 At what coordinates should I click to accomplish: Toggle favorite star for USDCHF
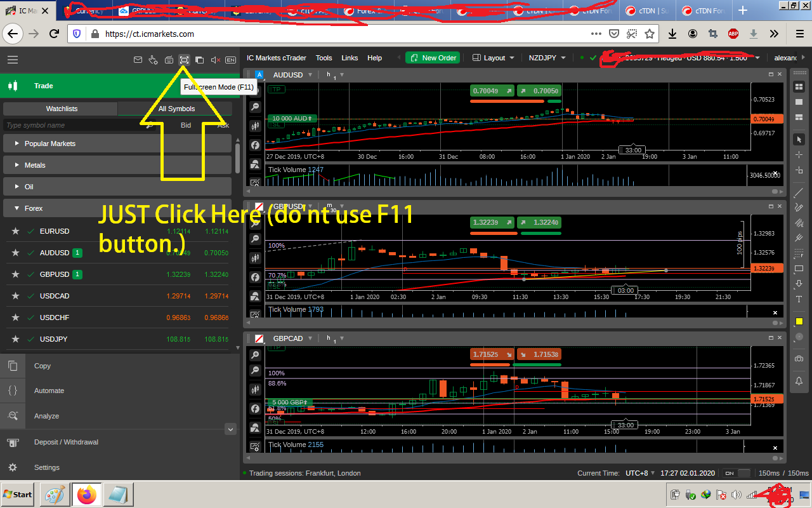[15, 317]
